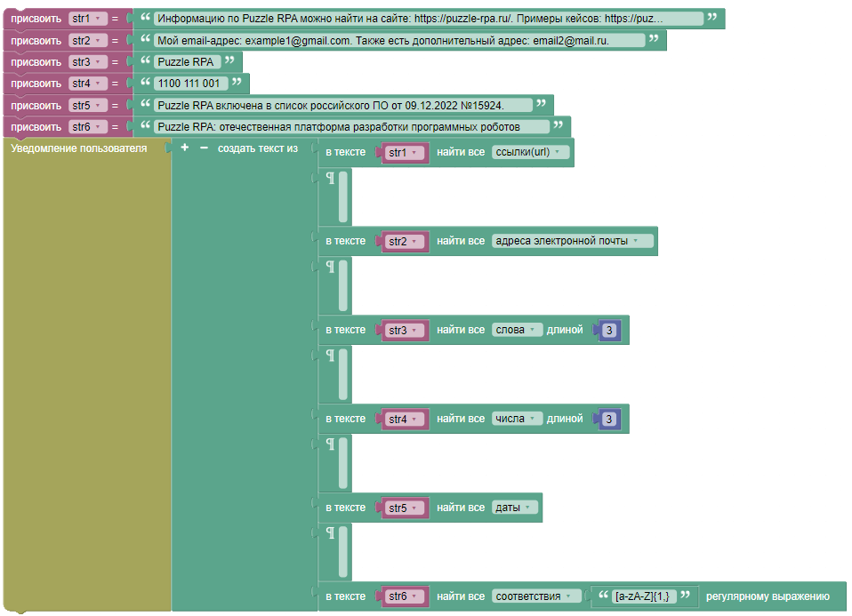Edit the regular expression '[a-zA-Z]{1,}'
Image resolution: width=852 pixels, height=616 pixels.
coord(643,596)
